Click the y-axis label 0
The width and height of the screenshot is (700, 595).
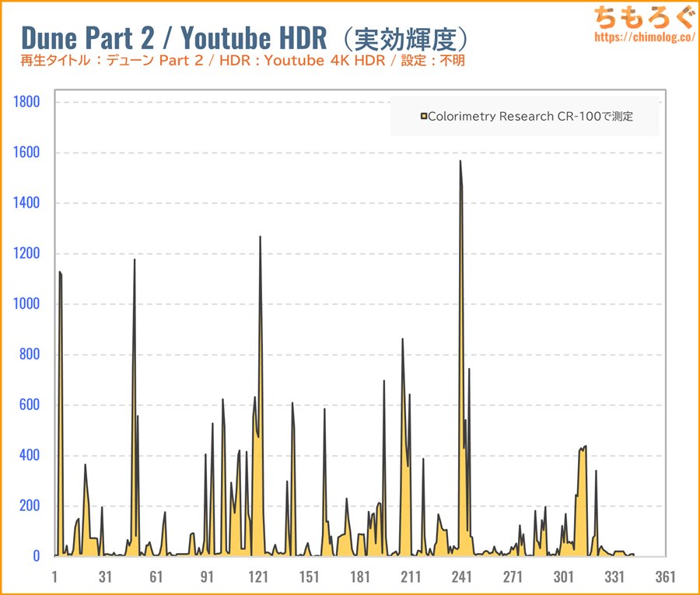click(36, 555)
